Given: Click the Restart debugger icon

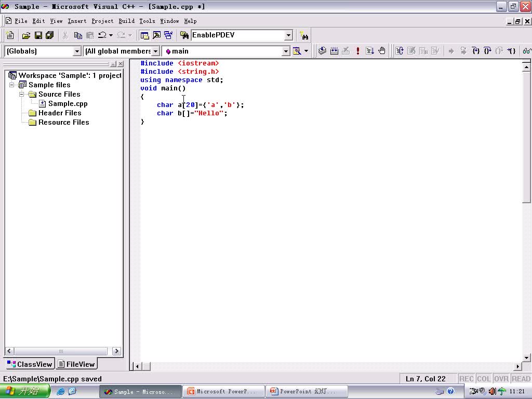Looking at the screenshot, I should (400, 51).
